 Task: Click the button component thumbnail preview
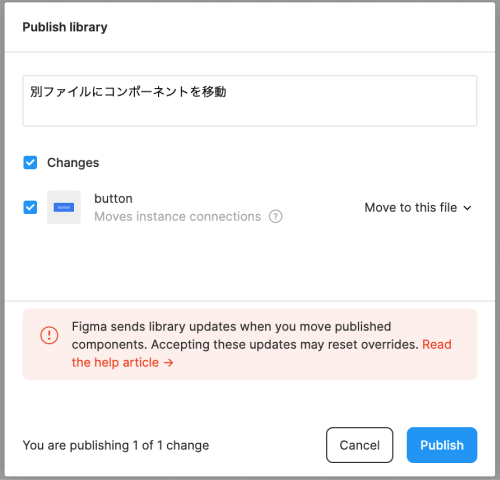[x=64, y=207]
